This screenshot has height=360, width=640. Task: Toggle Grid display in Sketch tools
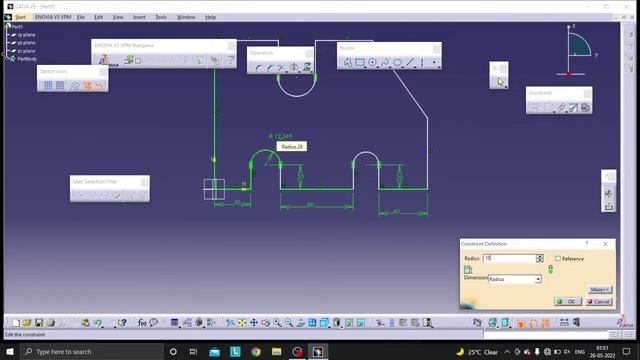tap(48, 85)
